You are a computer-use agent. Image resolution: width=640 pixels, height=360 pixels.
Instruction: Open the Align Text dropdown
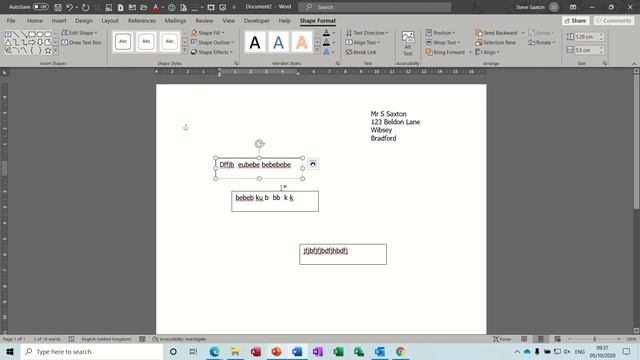[362, 42]
